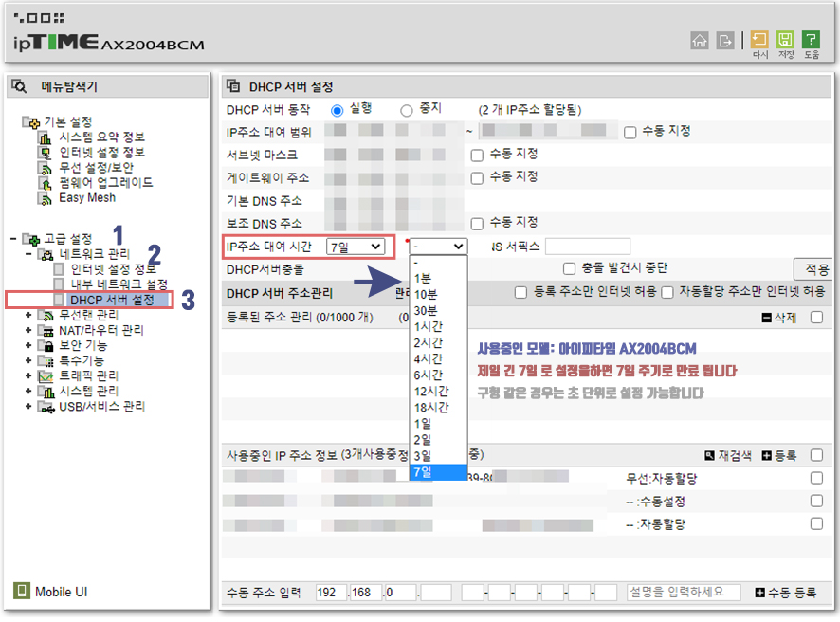Viewport: 840px width, 622px height.
Task: Expand the 트래픽 관리 node
Action: click(x=28, y=375)
